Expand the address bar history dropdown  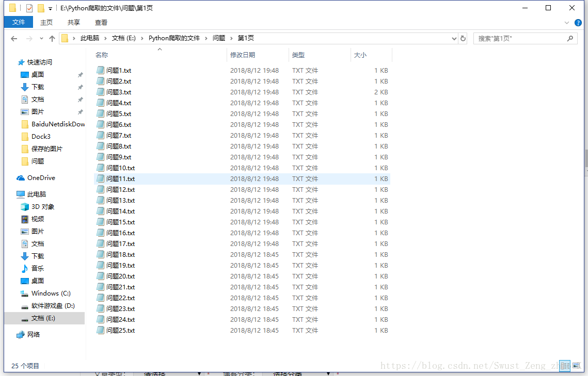454,39
